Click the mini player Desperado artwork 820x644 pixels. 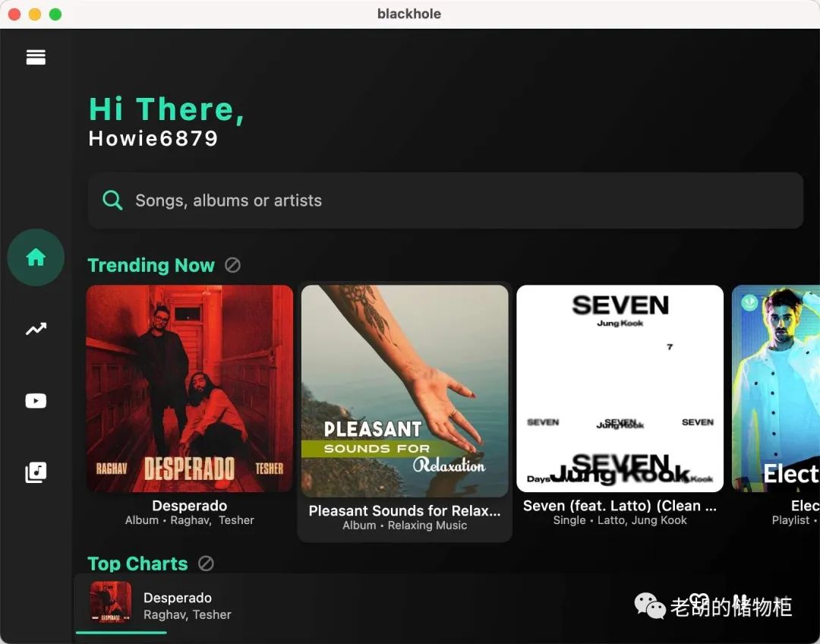pos(110,602)
